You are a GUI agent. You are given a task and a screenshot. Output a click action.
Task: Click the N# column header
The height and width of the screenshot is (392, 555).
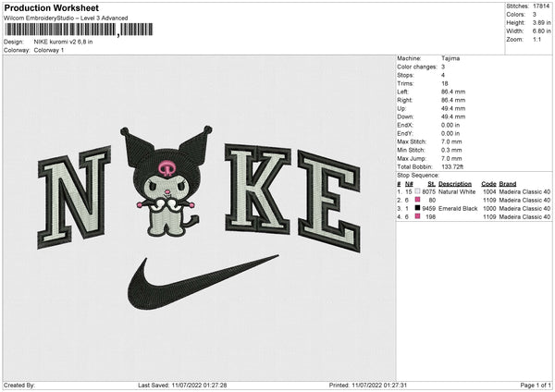pos(409,184)
